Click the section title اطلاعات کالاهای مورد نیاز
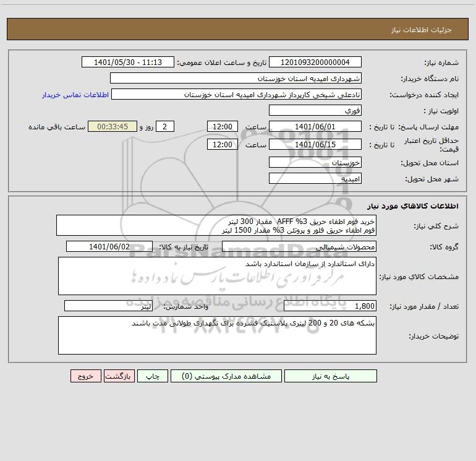The image size is (476, 461). (x=413, y=206)
